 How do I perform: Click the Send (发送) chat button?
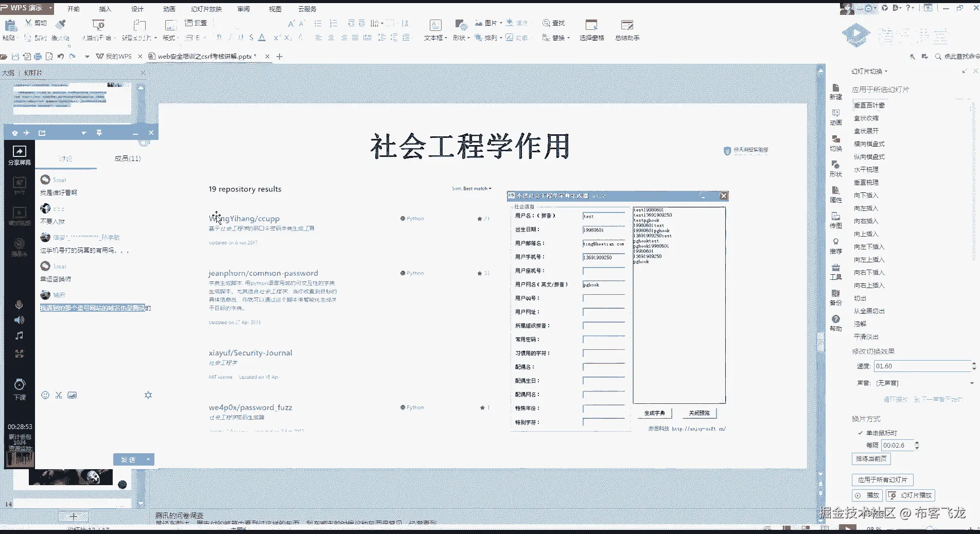pos(128,459)
